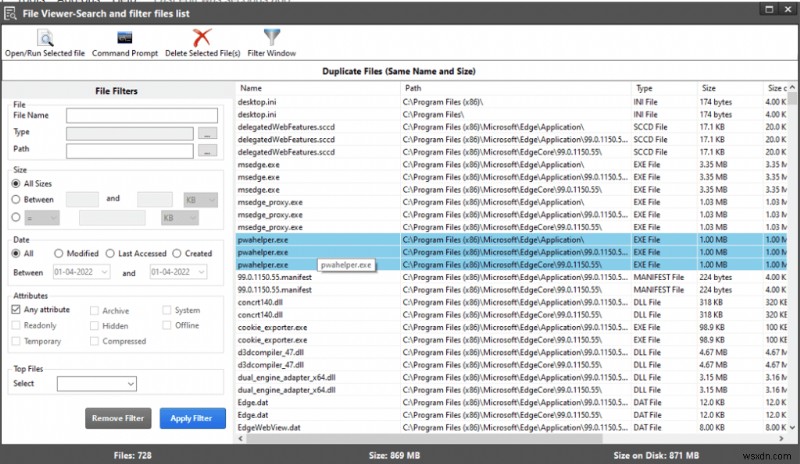This screenshot has width=800, height=464.
Task: Click the vertical scrollbar down arrow
Action: tap(792, 428)
